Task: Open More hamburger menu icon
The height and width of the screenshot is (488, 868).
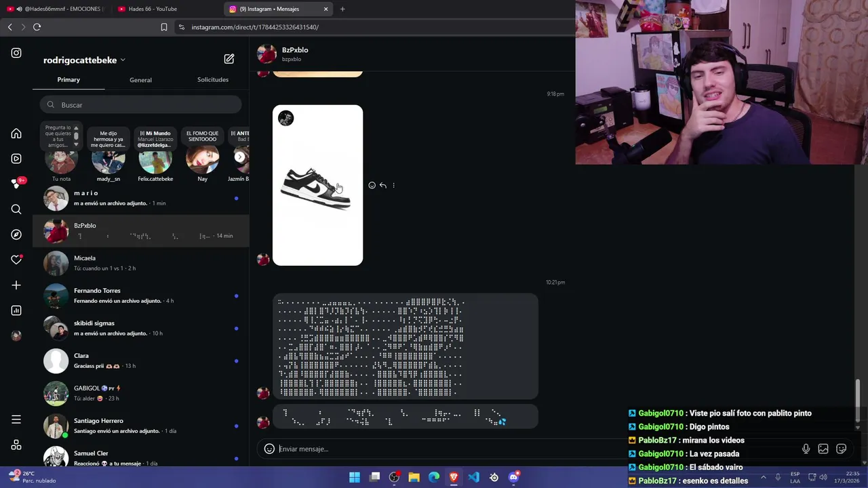Action: (16, 420)
